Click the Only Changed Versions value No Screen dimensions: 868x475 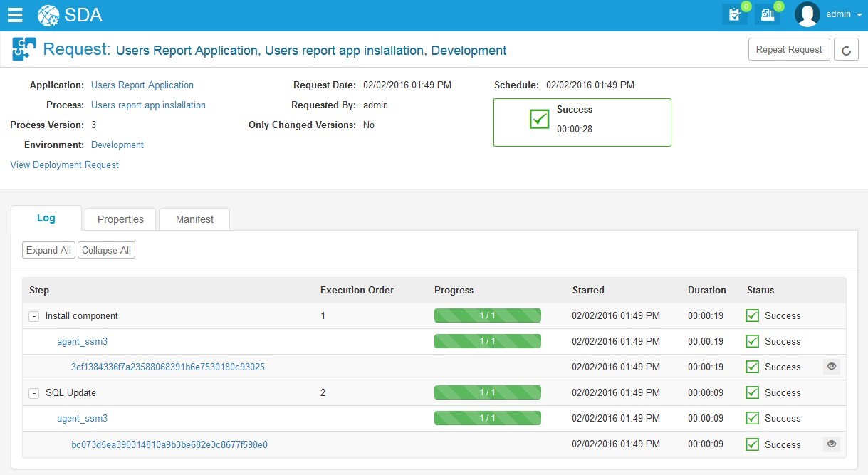369,125
